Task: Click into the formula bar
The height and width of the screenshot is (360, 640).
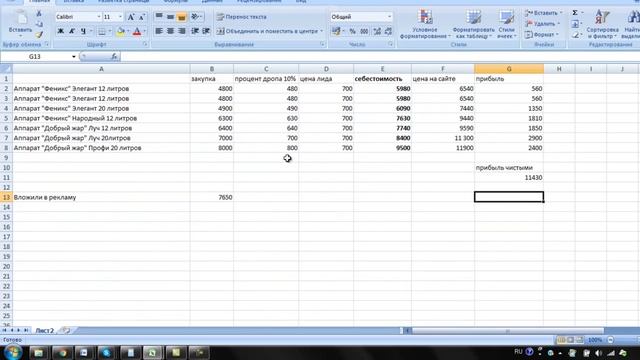Action: (380, 57)
